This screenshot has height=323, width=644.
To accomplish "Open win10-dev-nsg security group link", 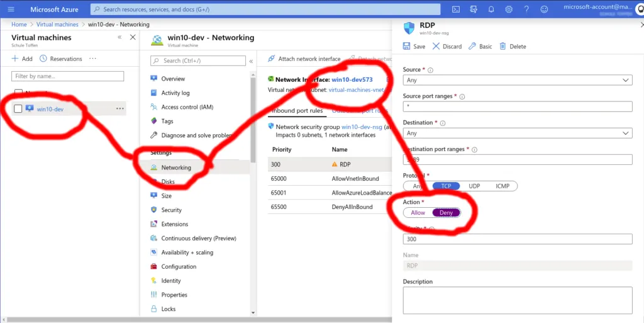I will pos(361,127).
